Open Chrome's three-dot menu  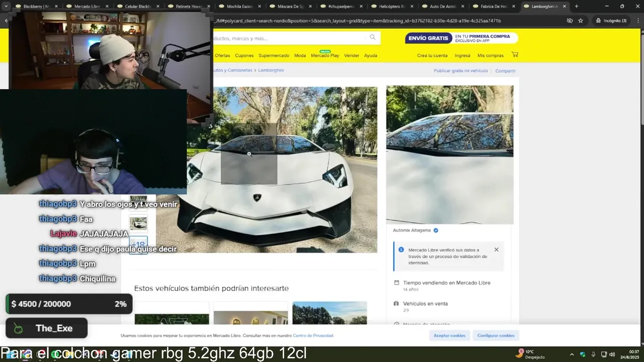(637, 21)
